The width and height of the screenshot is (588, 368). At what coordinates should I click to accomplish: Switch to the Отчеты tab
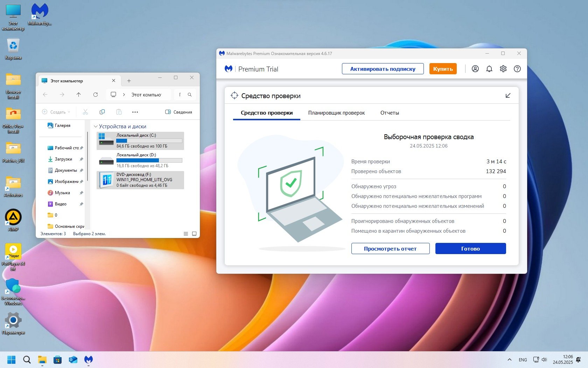tap(390, 113)
